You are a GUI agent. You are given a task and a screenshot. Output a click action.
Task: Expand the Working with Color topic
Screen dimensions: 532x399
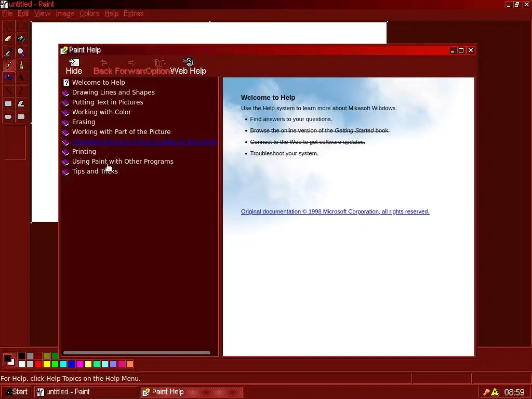point(101,112)
